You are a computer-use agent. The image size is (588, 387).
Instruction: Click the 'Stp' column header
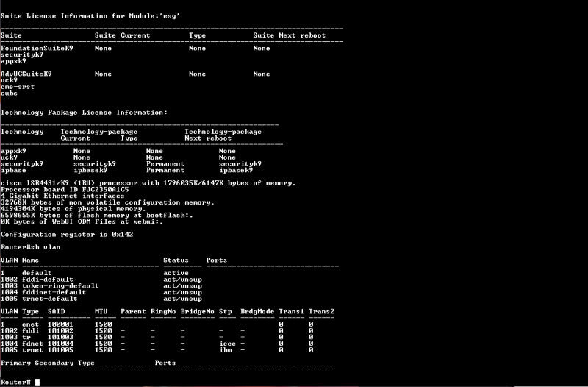click(x=226, y=311)
